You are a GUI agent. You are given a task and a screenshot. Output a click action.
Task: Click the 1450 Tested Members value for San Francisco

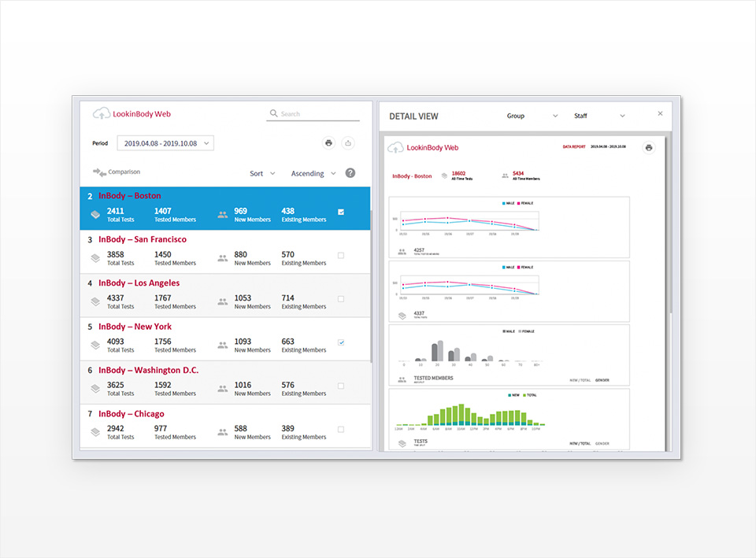[x=163, y=254]
